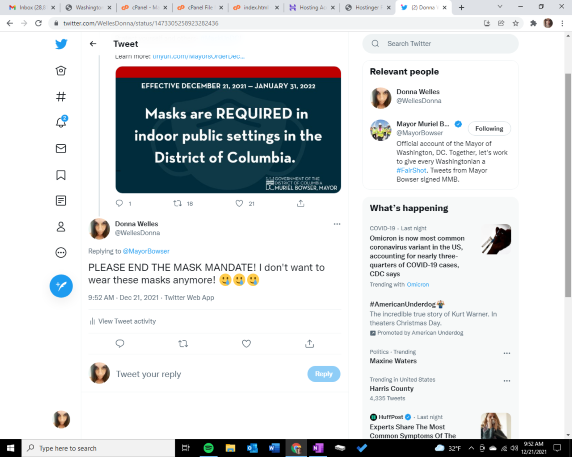The image size is (572, 457).
Task: Open the Notifications bell icon
Action: coord(61,122)
